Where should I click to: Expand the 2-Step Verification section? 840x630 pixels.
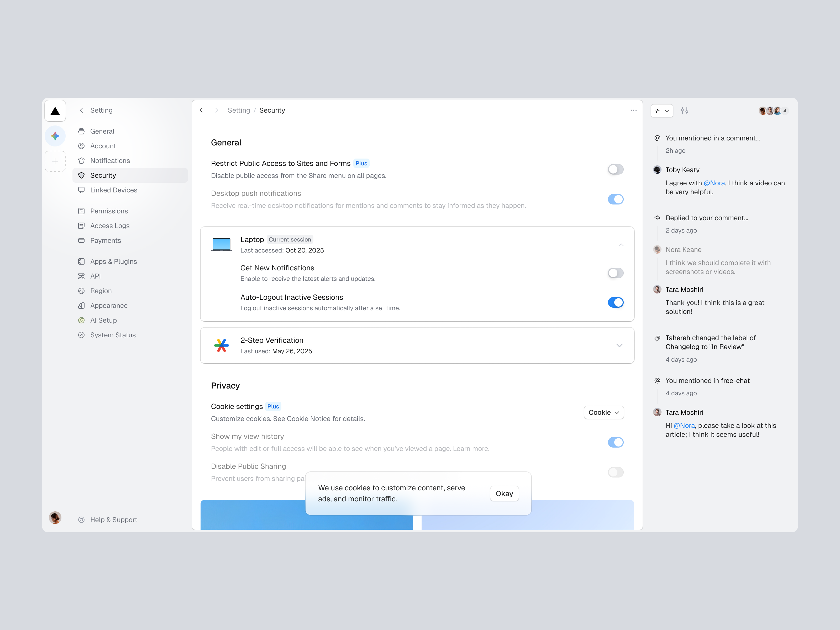620,345
